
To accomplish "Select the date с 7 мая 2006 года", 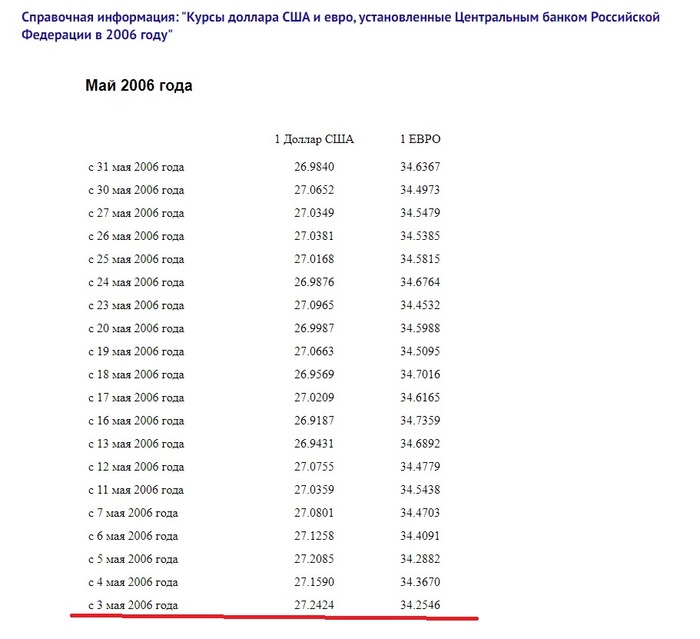I will [133, 513].
